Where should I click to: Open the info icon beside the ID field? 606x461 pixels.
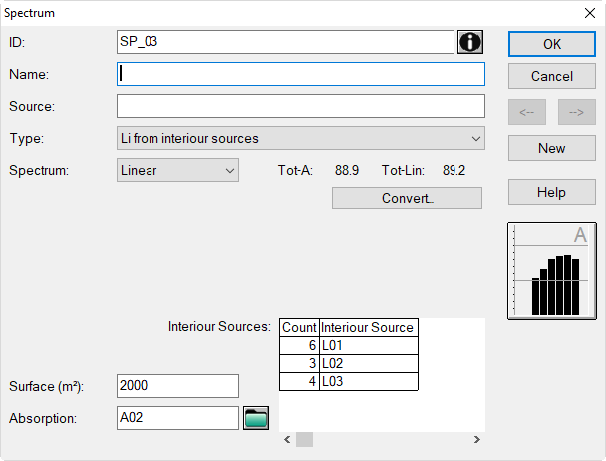(470, 42)
